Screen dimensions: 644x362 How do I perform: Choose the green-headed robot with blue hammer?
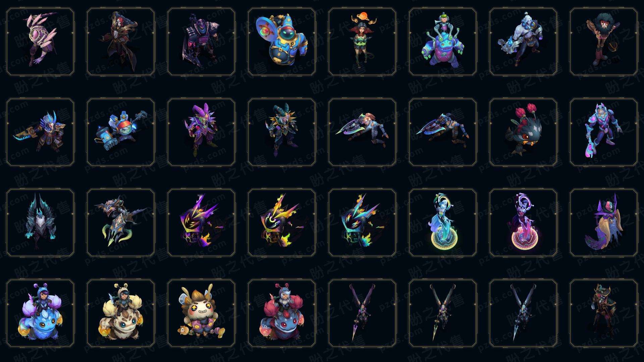pyautogui.click(x=120, y=132)
